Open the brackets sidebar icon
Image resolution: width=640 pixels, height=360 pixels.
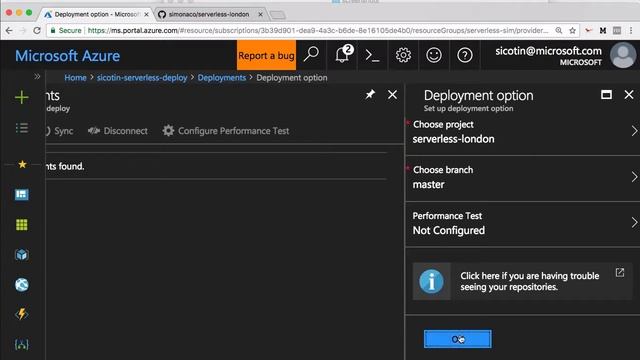click(x=22, y=344)
